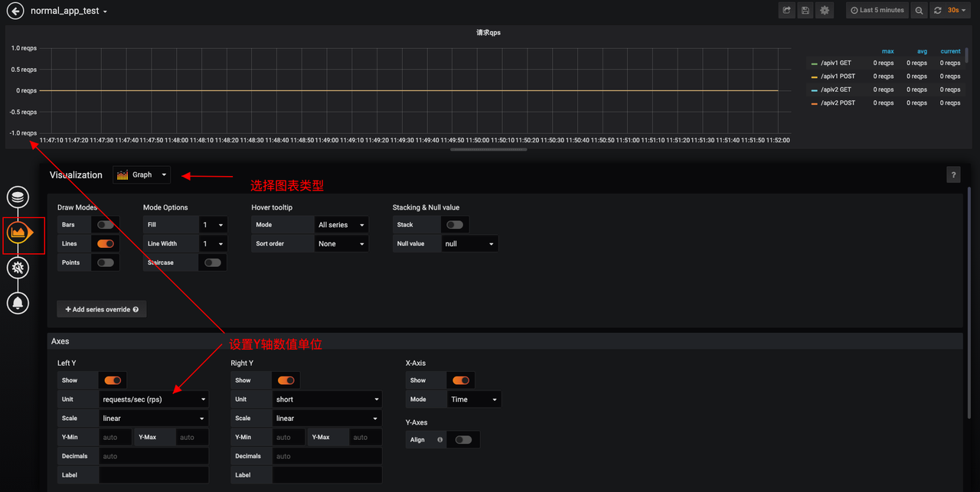Click the editor vertical scrollbar
980x492 pixels.
[x=970, y=302]
